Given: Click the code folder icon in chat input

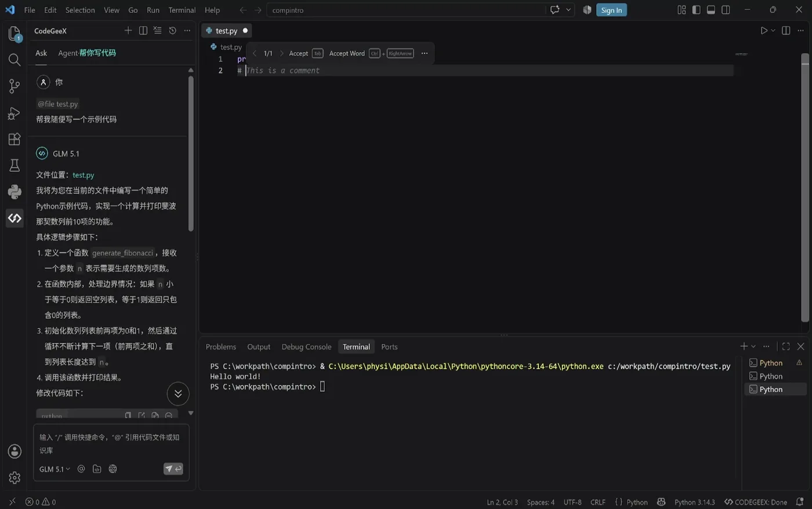Looking at the screenshot, I should tap(97, 469).
